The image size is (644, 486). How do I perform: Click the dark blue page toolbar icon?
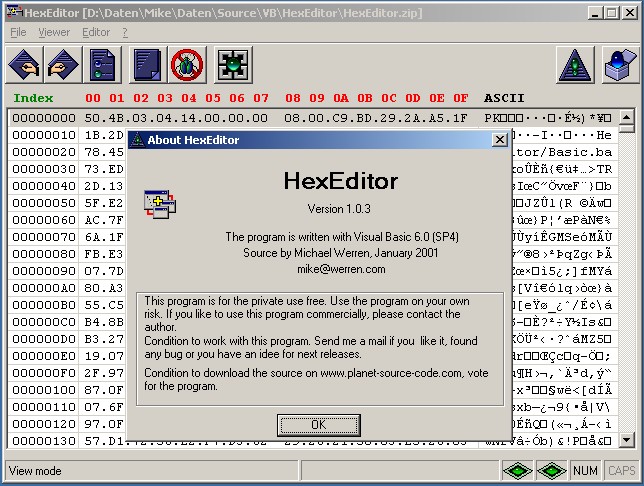coord(148,65)
